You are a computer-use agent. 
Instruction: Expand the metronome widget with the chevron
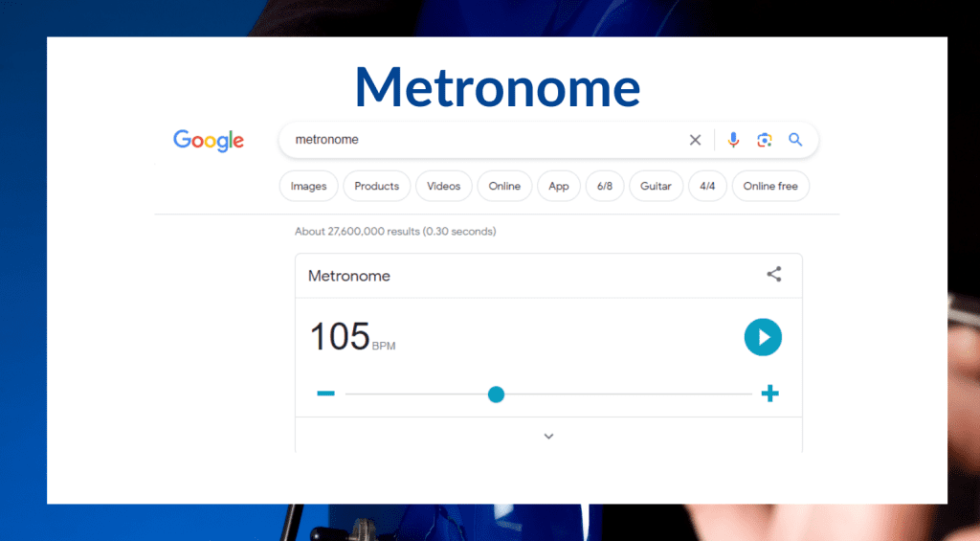click(x=548, y=436)
